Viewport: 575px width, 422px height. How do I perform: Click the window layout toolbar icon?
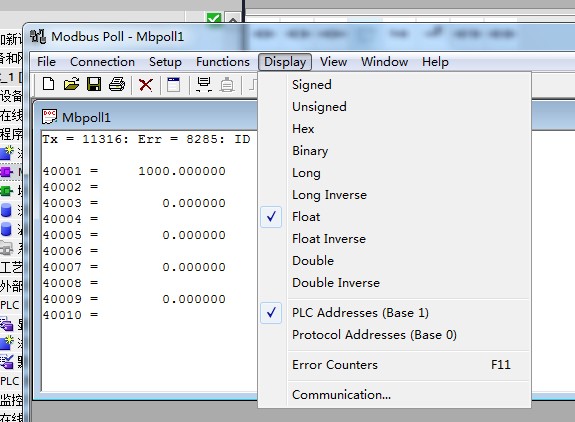coord(173,84)
